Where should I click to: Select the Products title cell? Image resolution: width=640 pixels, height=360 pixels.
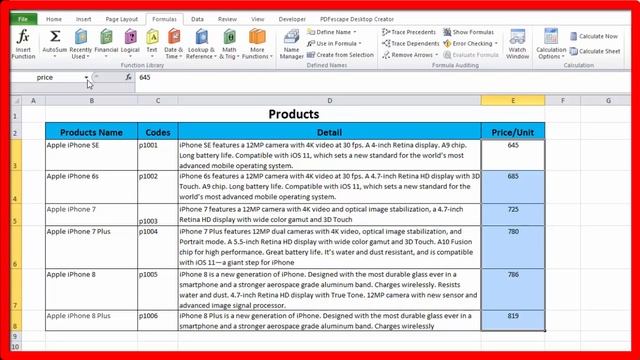(294, 114)
